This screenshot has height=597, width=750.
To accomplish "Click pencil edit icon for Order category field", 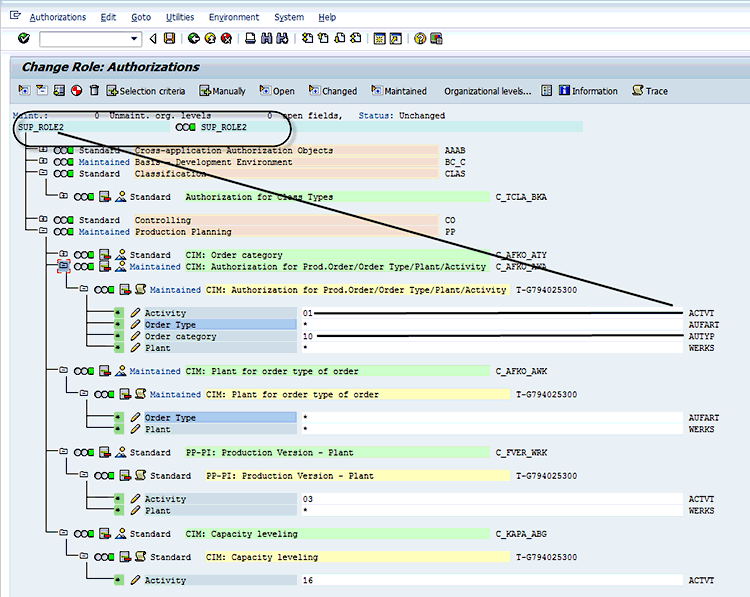I will (135, 336).
